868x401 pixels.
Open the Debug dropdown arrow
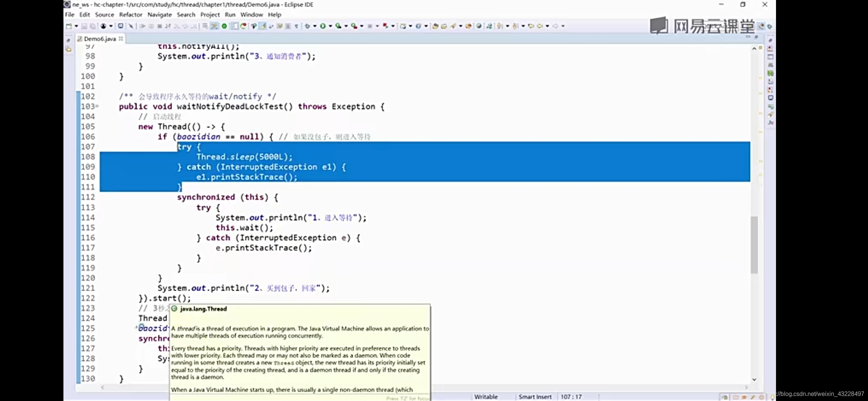coord(315,26)
